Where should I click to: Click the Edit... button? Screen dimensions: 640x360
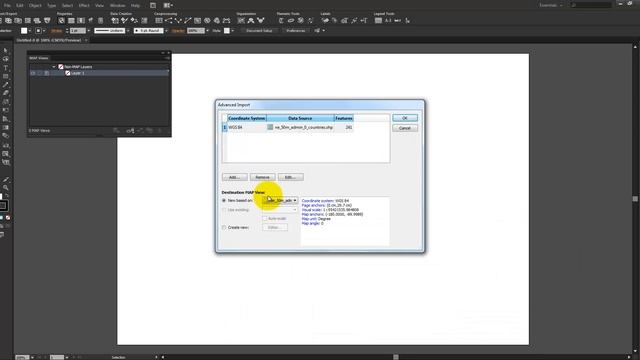290,177
